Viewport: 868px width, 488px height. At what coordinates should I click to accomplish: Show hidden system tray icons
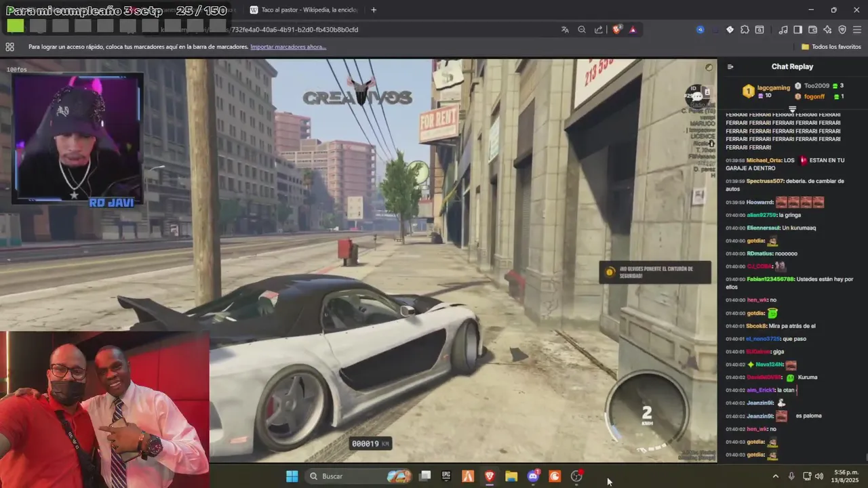(x=776, y=476)
